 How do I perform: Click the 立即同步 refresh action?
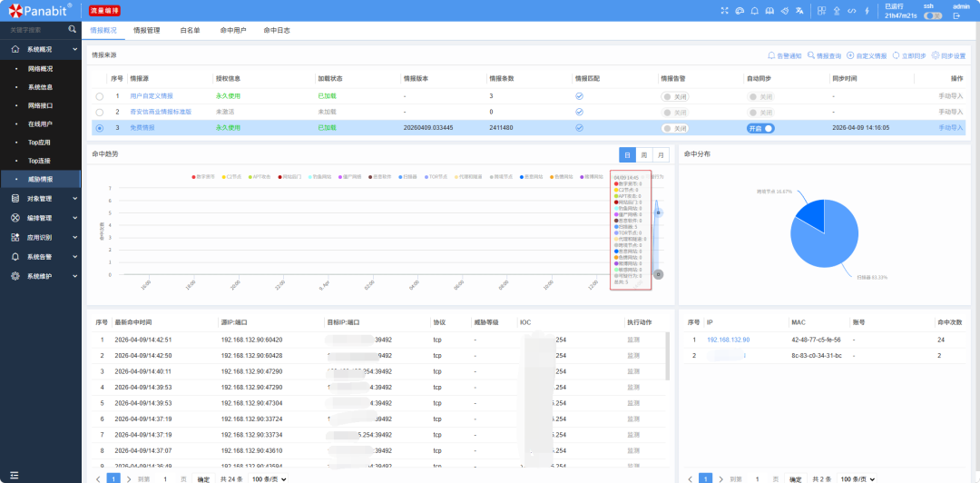909,55
